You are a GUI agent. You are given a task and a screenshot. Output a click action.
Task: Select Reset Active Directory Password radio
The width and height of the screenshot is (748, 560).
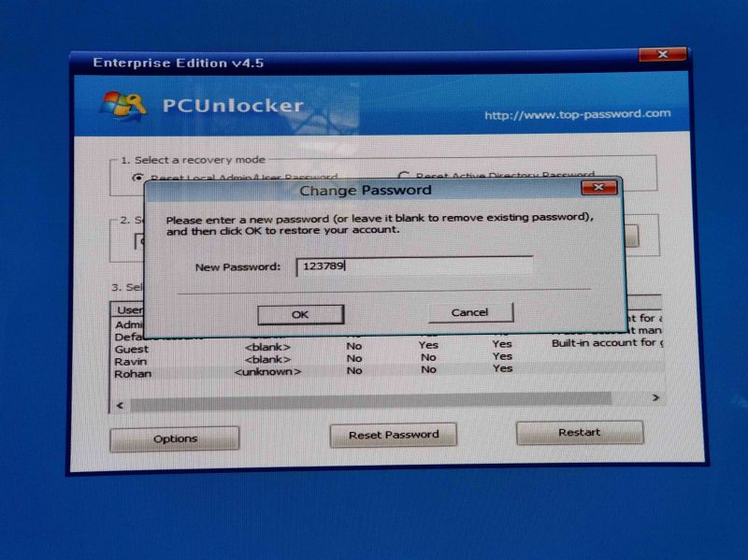coord(404,176)
